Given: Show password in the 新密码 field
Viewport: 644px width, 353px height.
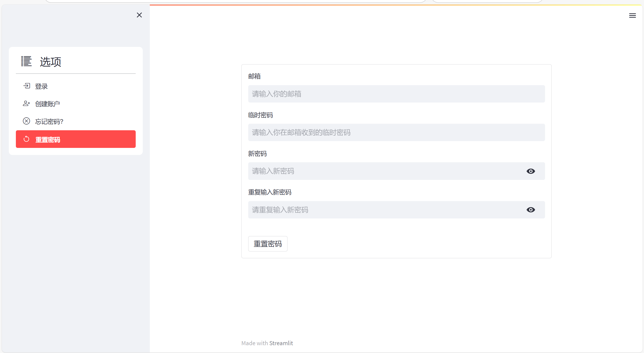Looking at the screenshot, I should [530, 171].
